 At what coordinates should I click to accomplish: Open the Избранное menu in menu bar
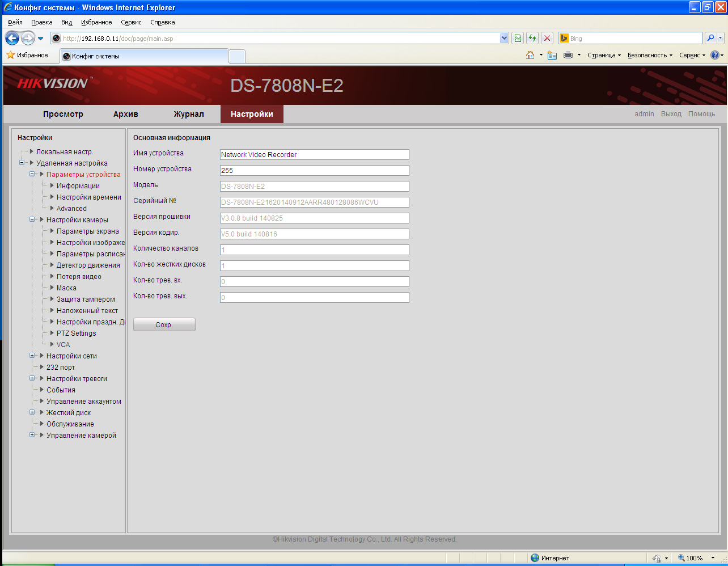pos(96,22)
